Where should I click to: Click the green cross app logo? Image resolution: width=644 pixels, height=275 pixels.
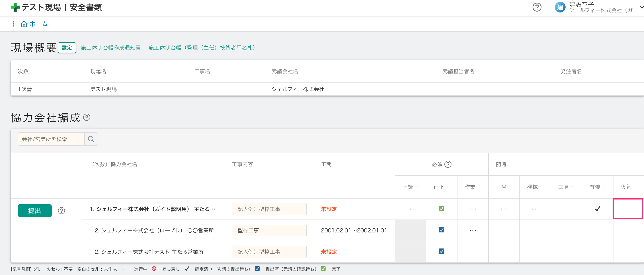point(15,7)
